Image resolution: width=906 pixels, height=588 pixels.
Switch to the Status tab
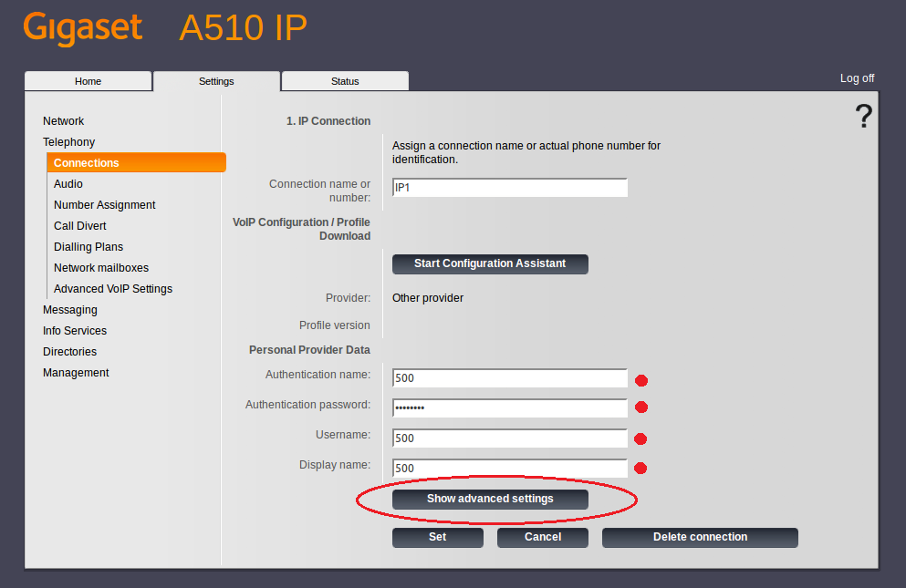(x=345, y=81)
